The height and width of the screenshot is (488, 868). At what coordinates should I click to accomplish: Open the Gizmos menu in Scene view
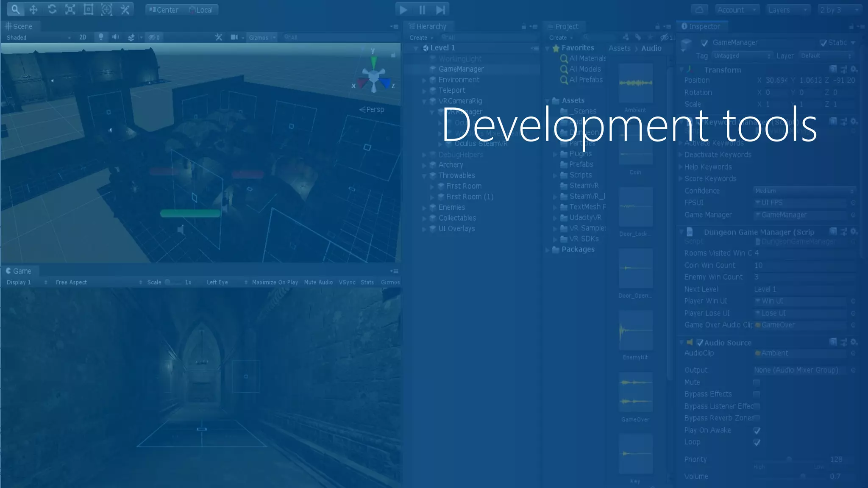[x=262, y=37]
